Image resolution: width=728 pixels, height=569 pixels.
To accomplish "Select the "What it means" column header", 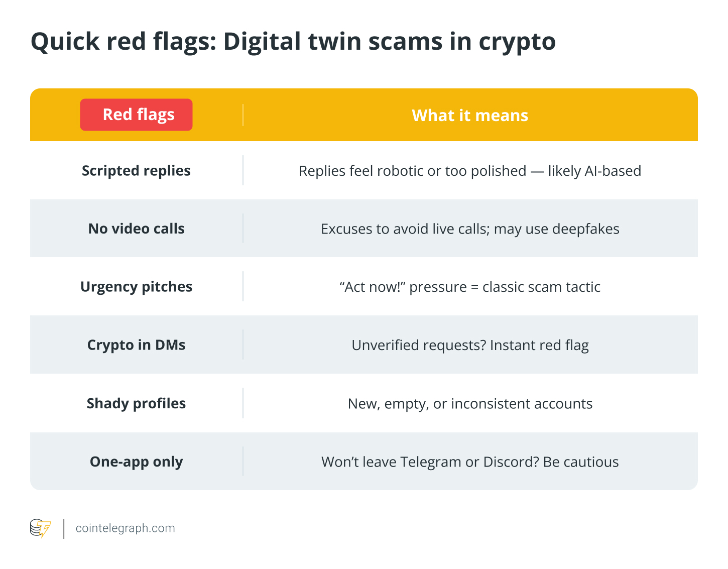I will point(470,116).
